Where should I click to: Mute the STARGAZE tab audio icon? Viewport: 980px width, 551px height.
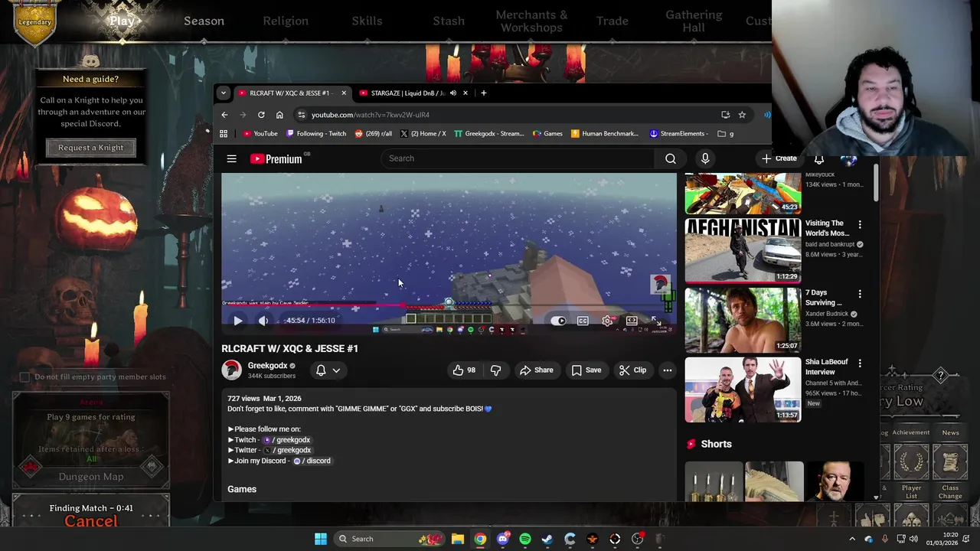[x=452, y=93]
